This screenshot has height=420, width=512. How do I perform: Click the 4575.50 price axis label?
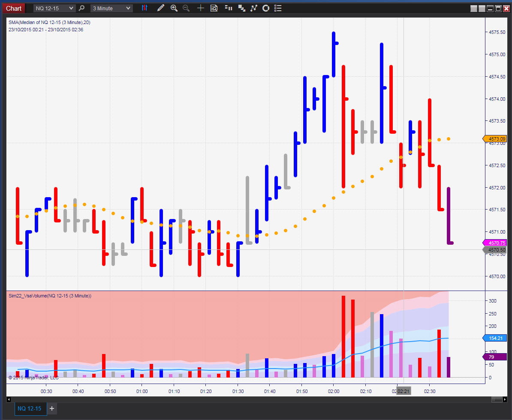(x=497, y=32)
